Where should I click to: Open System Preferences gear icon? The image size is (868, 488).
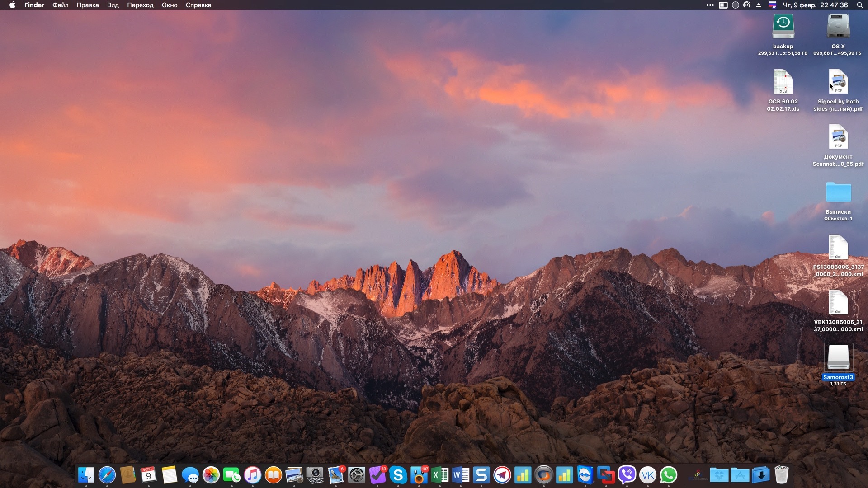[x=356, y=475]
